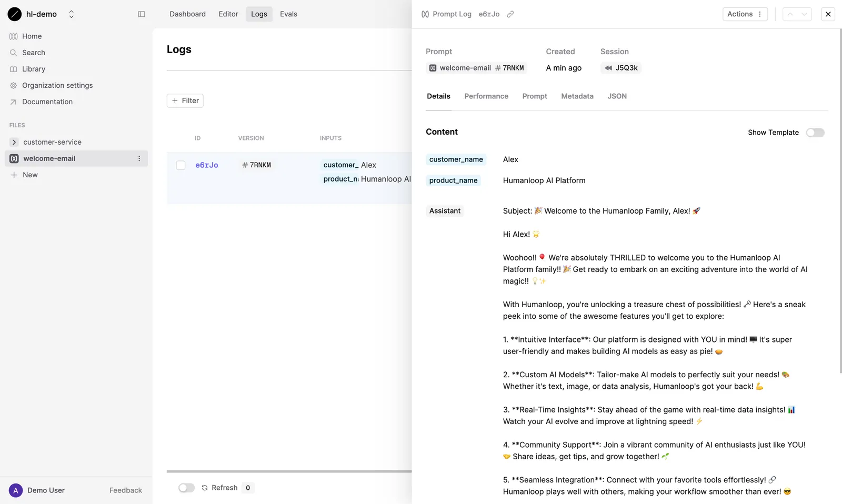Toggle the auto-refresh switch
This screenshot has width=842, height=504.
coord(186,488)
